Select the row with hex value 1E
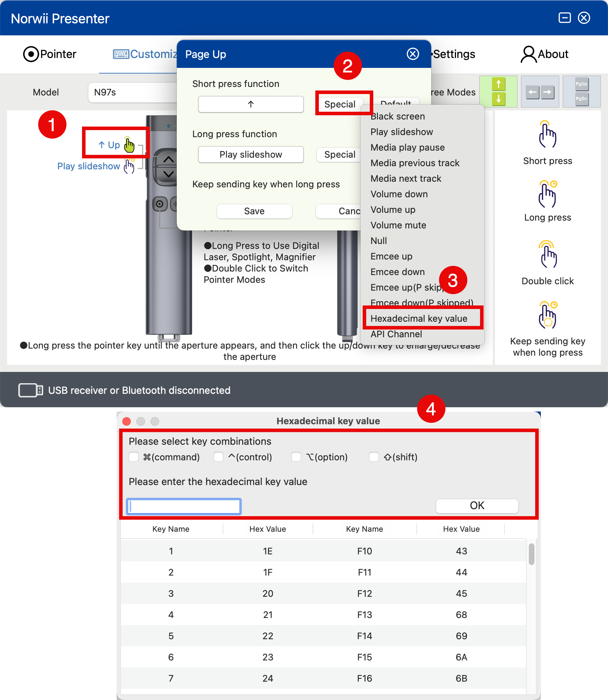Viewport: 608px width, 700px height. pos(323,551)
